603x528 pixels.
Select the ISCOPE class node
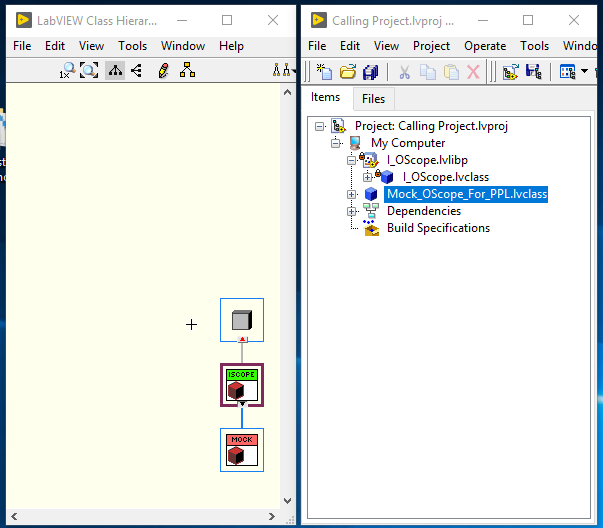coord(242,385)
